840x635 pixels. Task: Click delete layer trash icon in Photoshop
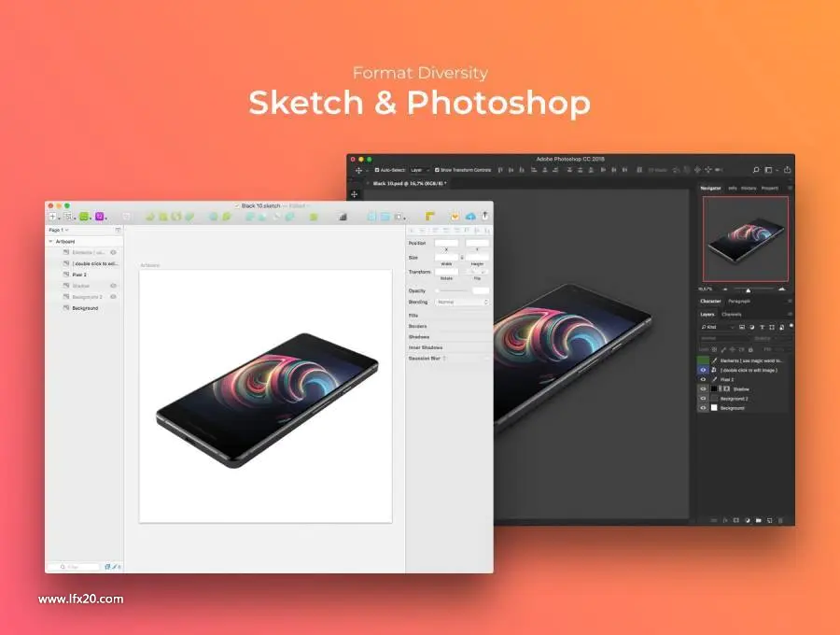click(x=780, y=520)
